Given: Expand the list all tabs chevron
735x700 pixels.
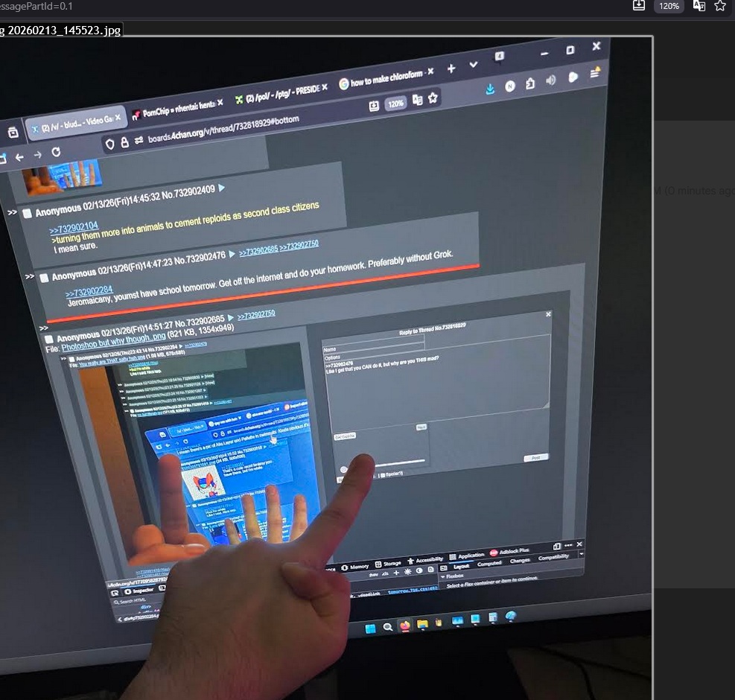Looking at the screenshot, I should pyautogui.click(x=474, y=64).
